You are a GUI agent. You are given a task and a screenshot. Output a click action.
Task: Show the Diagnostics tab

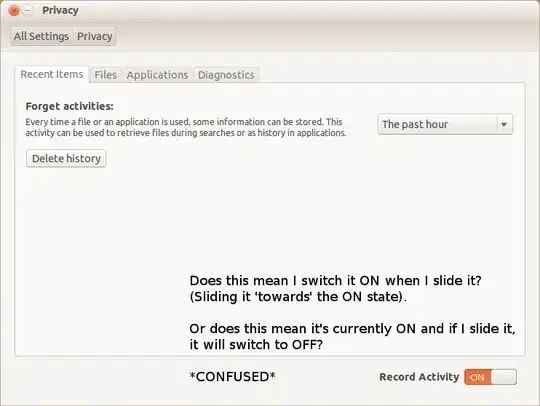(226, 75)
